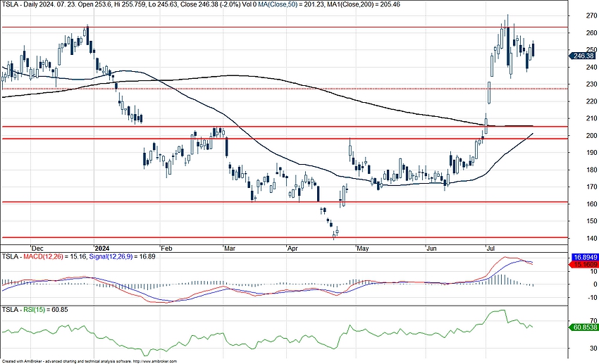Image resolution: width=599 pixels, height=364 pixels.
Task: Click the 230 price axis label
Action: [x=592, y=84]
